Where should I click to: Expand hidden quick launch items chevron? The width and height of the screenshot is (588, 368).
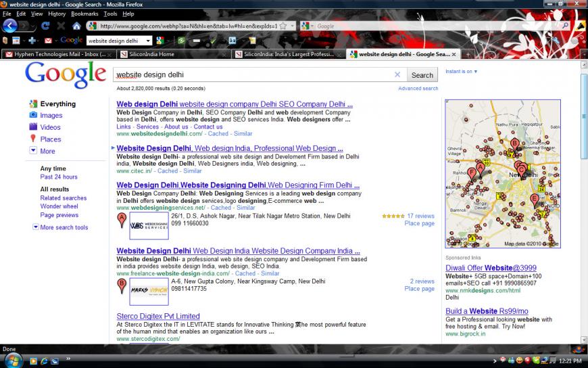68,359
